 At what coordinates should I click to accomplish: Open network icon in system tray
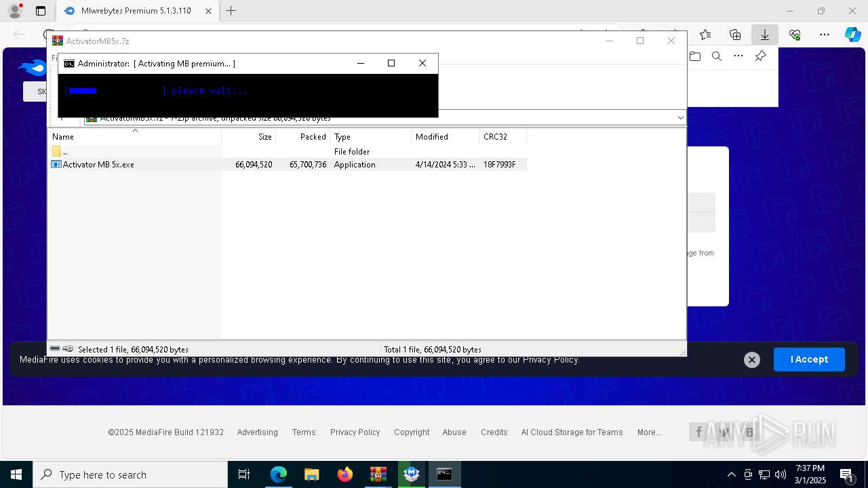tap(764, 474)
